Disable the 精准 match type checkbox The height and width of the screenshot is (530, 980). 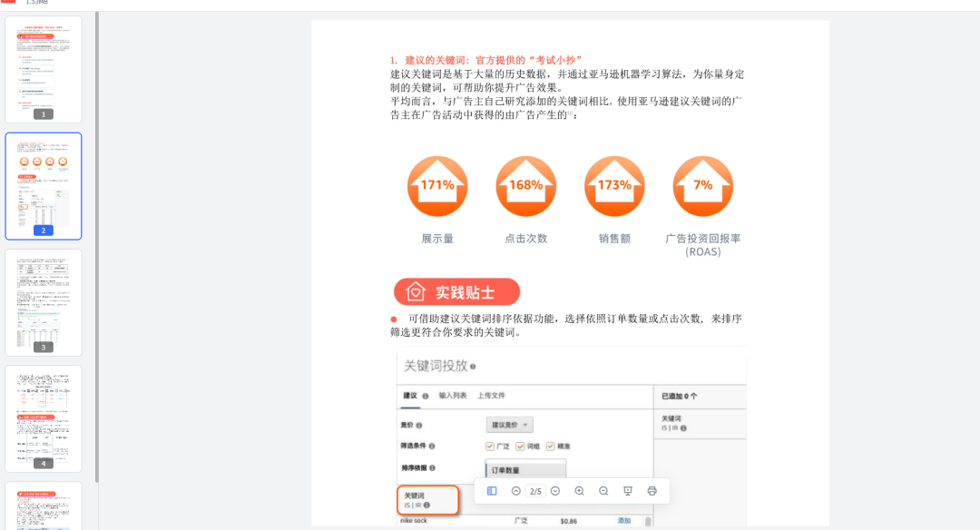[x=550, y=446]
